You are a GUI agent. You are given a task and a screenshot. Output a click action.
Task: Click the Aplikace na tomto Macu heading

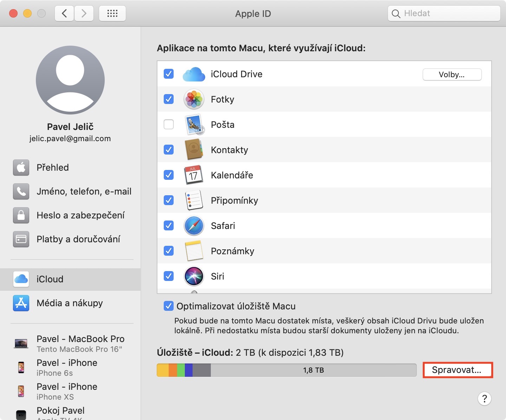pyautogui.click(x=261, y=48)
